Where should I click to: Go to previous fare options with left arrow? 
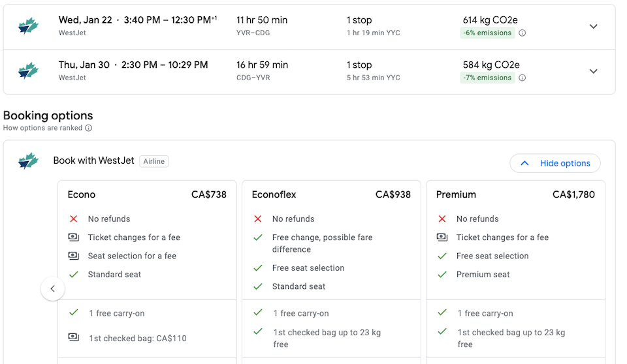coord(52,288)
